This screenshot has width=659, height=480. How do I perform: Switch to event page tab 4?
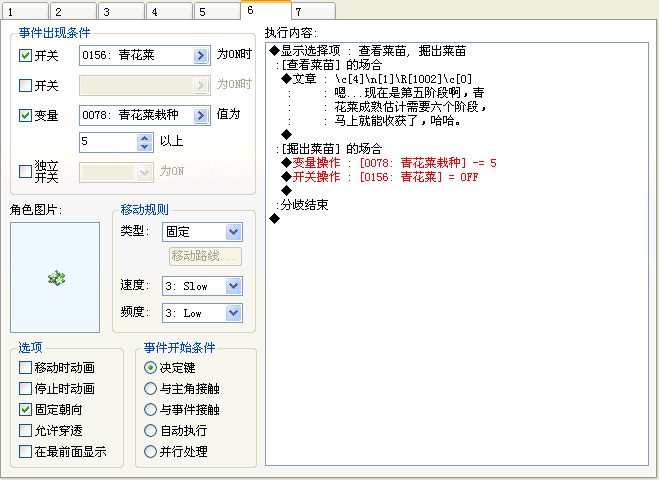[170, 11]
